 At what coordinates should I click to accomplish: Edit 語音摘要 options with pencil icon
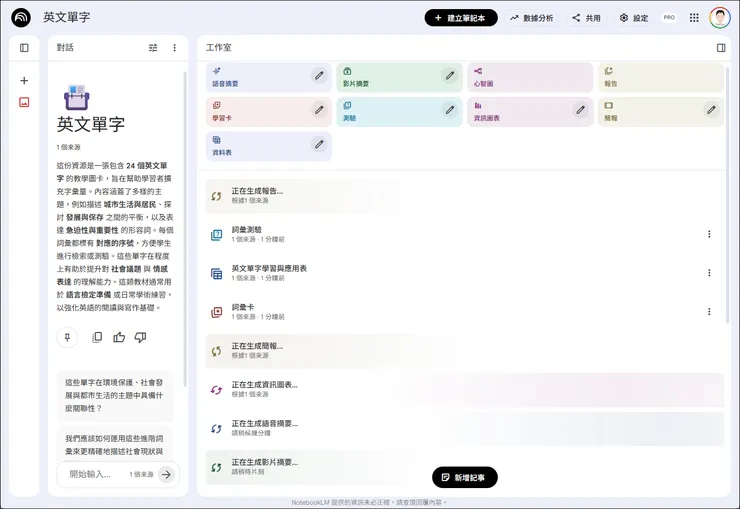pos(320,75)
